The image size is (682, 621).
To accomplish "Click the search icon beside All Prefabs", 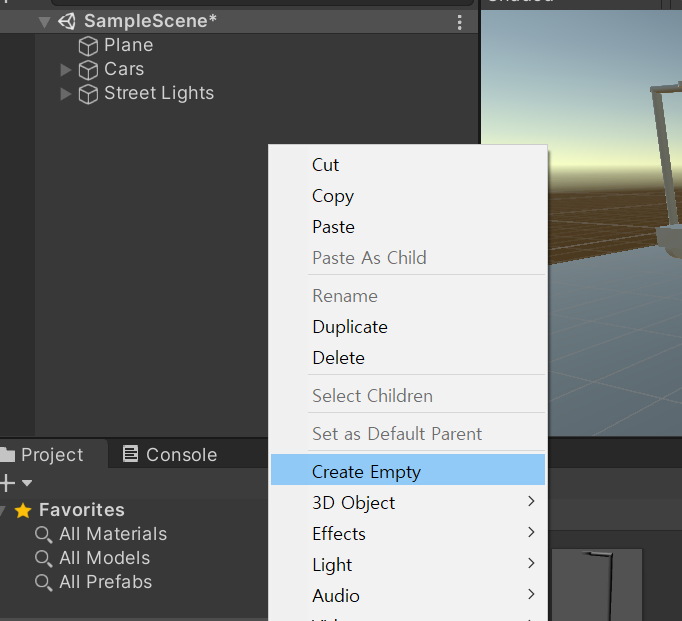I will (x=43, y=582).
